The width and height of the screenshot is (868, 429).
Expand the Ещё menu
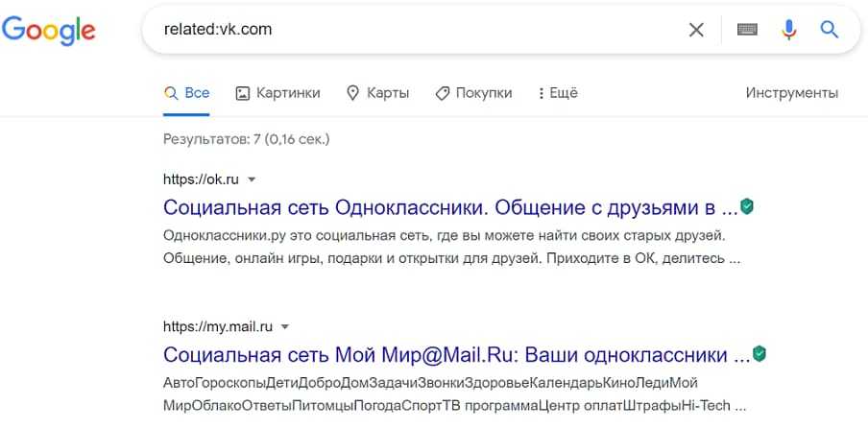coord(558,93)
